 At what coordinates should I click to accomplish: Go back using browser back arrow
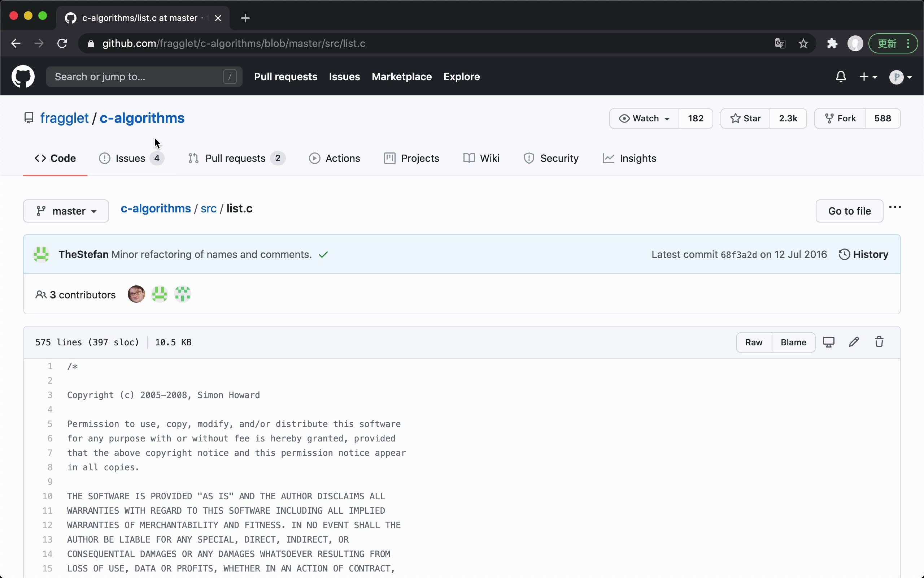click(16, 43)
